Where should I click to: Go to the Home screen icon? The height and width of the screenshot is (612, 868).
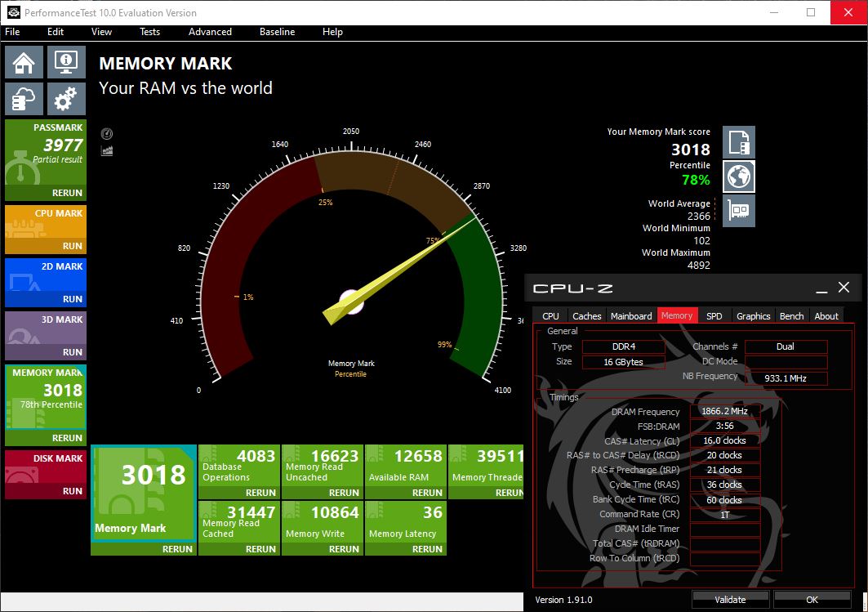point(24,62)
